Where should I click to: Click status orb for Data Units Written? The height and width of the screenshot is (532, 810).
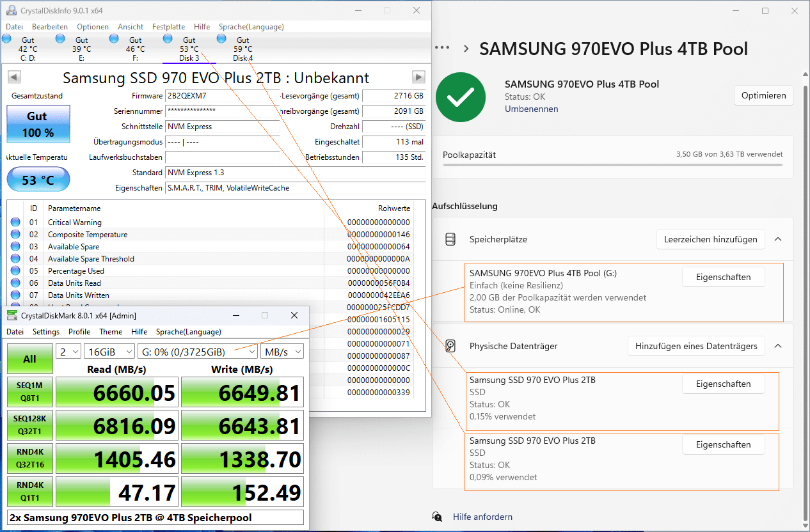(15, 295)
